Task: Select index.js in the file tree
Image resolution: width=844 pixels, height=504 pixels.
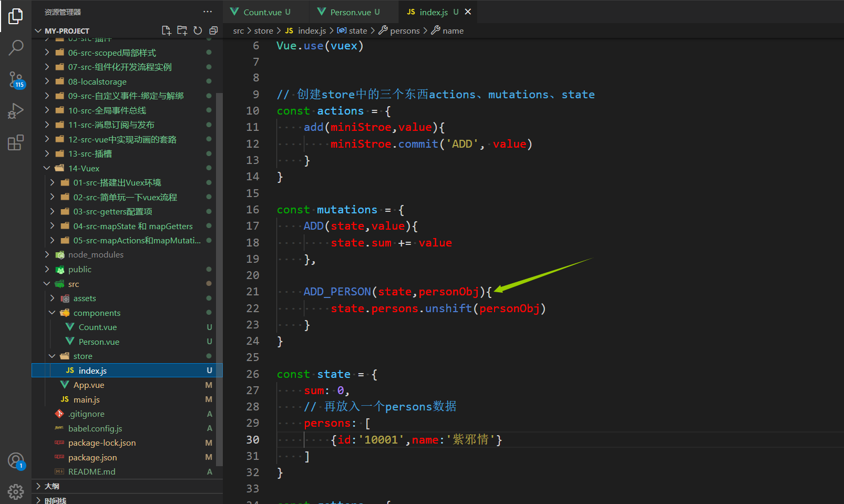Action: 127,371
